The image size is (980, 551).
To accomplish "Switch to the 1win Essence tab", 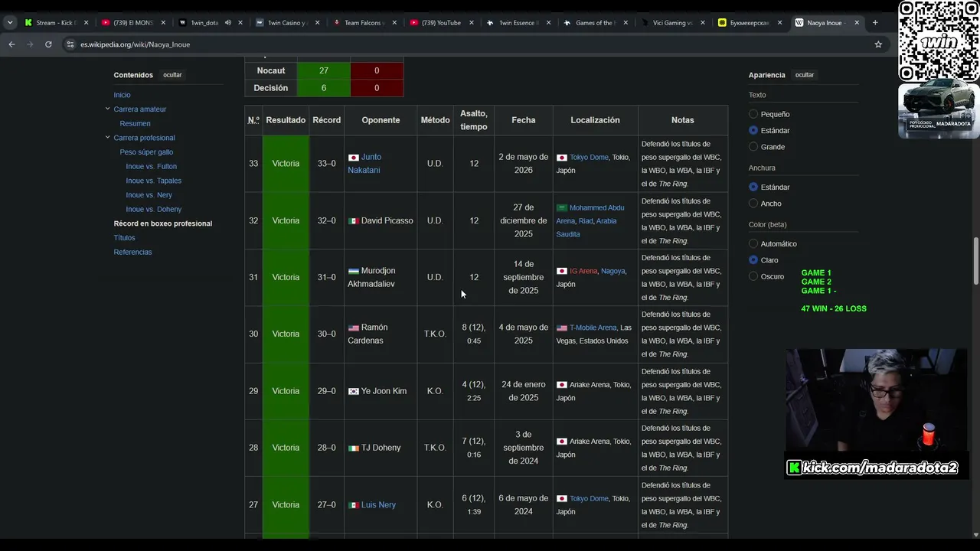I will tap(518, 23).
